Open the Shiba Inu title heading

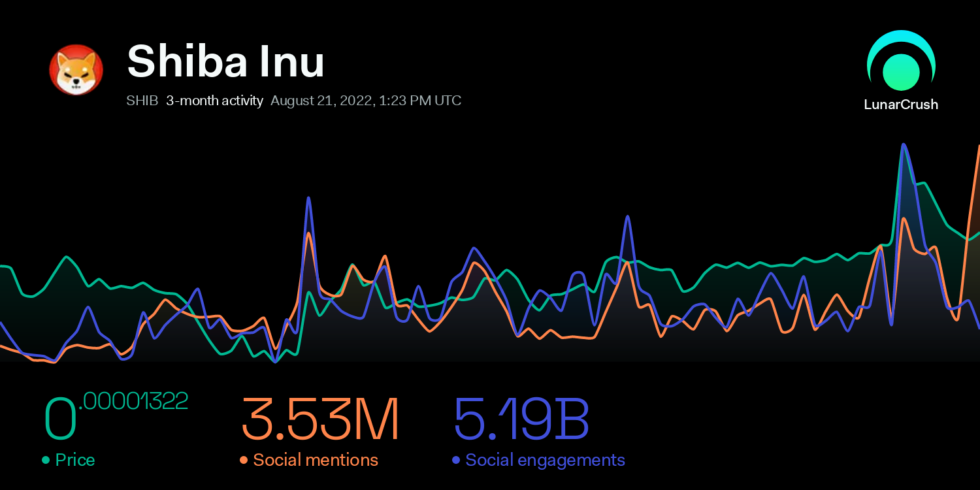225,62
